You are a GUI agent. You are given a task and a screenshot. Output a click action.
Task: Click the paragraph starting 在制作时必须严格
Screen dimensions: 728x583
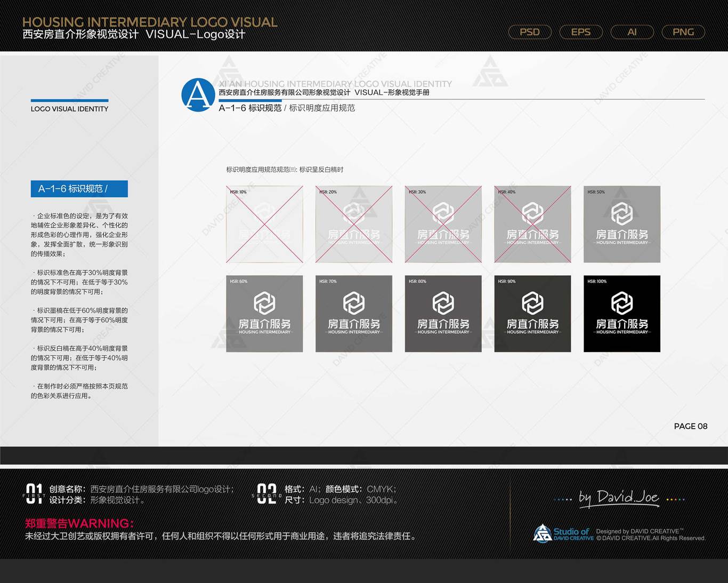click(x=79, y=391)
